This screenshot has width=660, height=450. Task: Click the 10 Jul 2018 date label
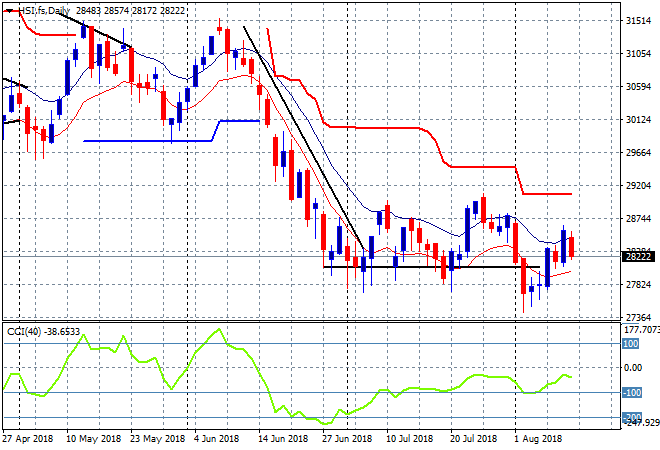409,439
